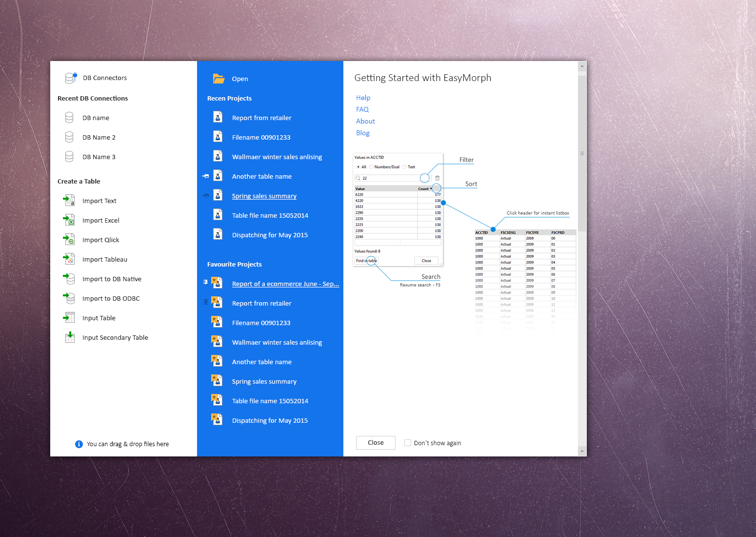Click favourite icon of Wallmaer winter sales anlising
Image resolution: width=756 pixels, height=537 pixels.
coord(217,341)
